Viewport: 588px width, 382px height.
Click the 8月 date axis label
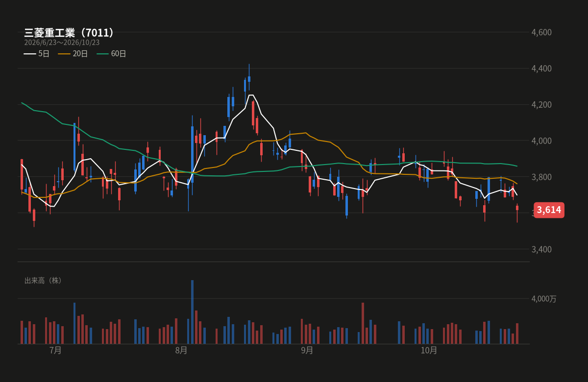click(181, 350)
